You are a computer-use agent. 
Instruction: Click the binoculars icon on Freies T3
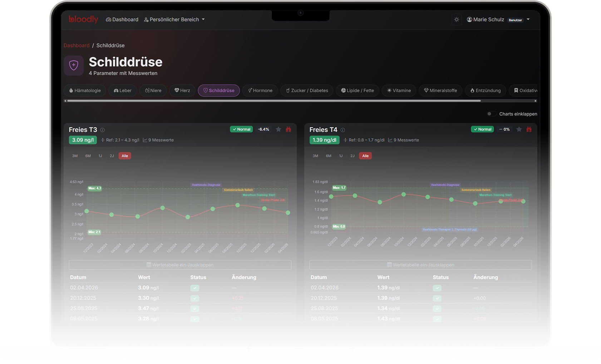pyautogui.click(x=288, y=129)
